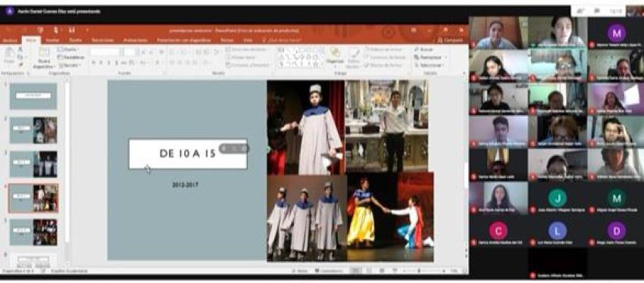Click the Estilos rápidos icon
644x283 pixels.
click(353, 57)
